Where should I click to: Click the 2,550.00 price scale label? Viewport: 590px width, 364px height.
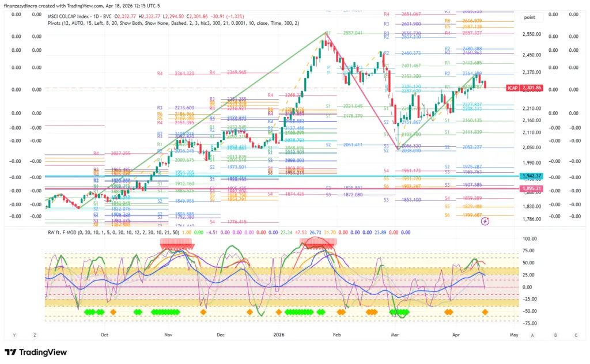[x=532, y=35]
